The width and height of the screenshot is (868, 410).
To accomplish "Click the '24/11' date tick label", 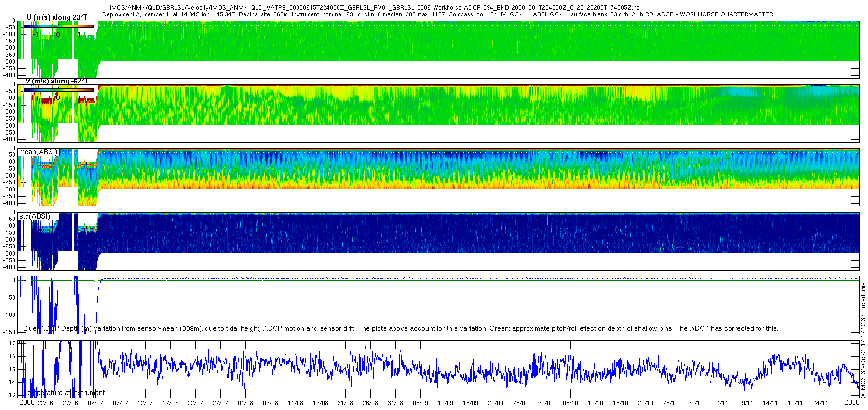I will (x=821, y=403).
